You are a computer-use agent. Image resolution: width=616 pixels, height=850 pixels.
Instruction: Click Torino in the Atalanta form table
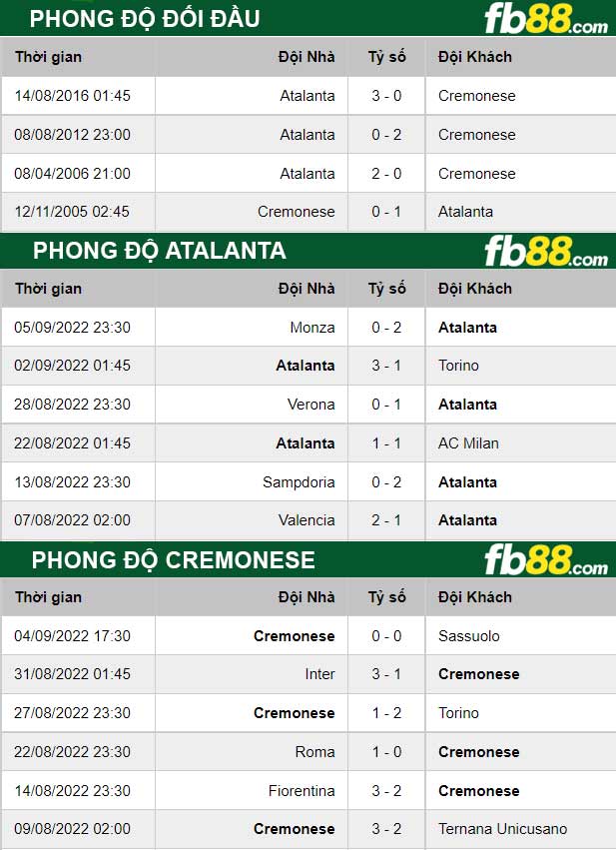click(458, 366)
